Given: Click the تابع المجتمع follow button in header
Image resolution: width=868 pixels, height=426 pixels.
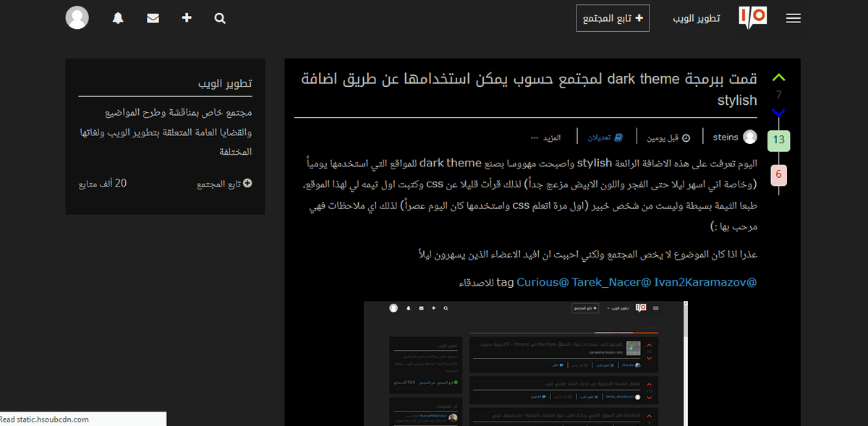Looking at the screenshot, I should pyautogui.click(x=613, y=18).
